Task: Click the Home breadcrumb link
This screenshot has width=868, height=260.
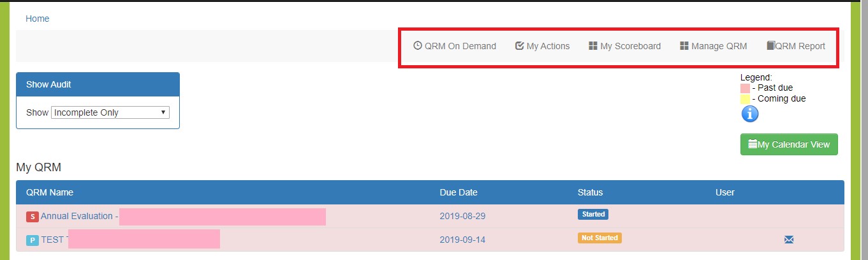Action: click(37, 19)
